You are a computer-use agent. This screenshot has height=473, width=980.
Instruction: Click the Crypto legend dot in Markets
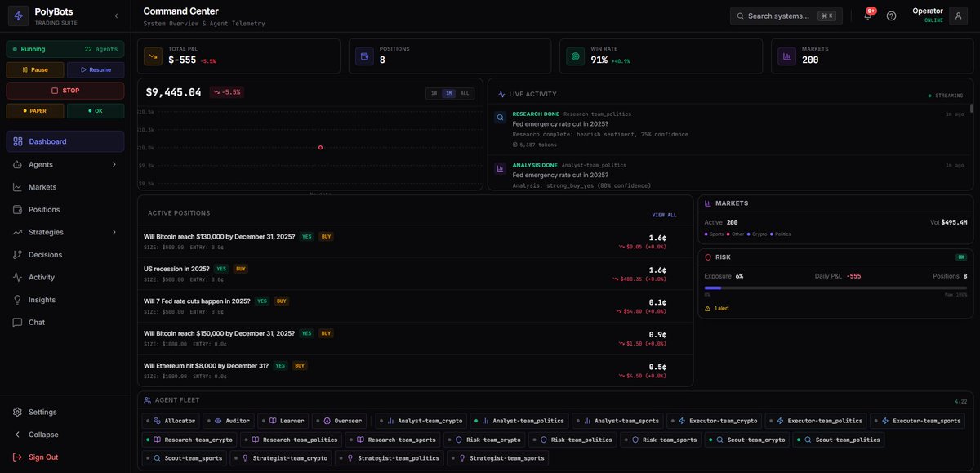pos(748,234)
